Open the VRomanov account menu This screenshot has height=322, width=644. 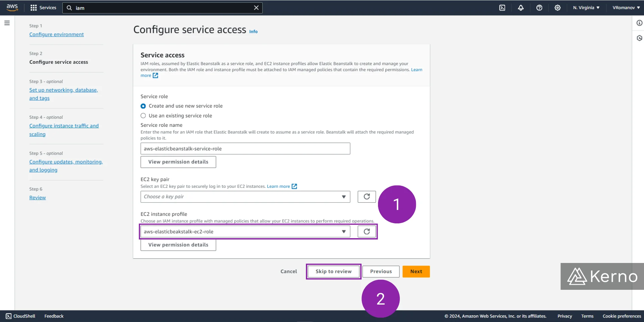(626, 8)
